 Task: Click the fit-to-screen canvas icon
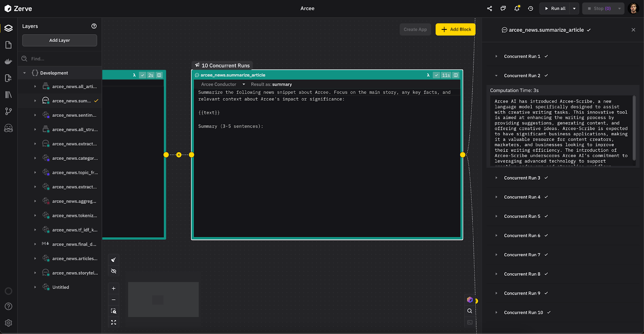tap(114, 322)
